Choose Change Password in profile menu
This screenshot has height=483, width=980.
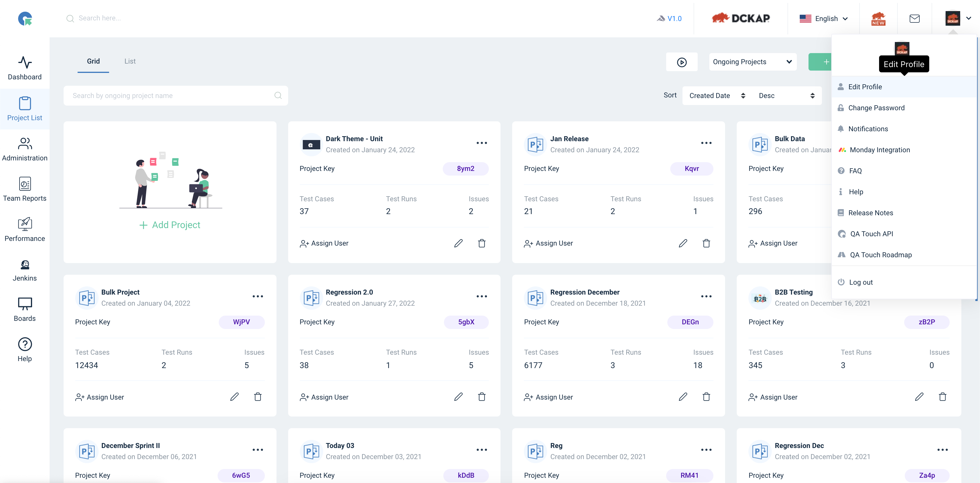click(x=904, y=108)
